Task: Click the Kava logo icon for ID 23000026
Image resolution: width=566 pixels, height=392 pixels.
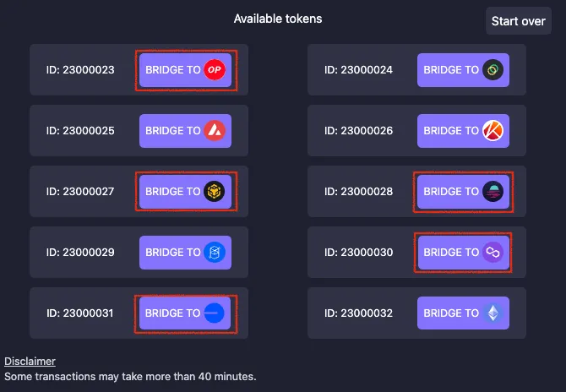Action: point(493,131)
